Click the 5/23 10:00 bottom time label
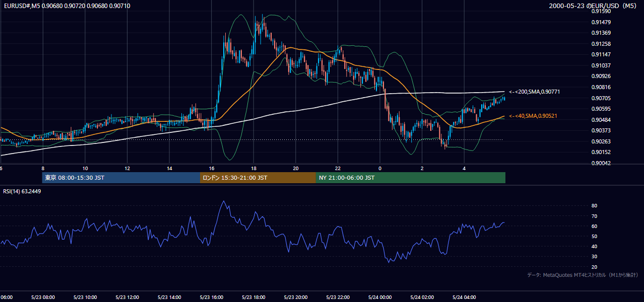Image resolution: width=644 pixels, height=302 pixels. point(85,297)
